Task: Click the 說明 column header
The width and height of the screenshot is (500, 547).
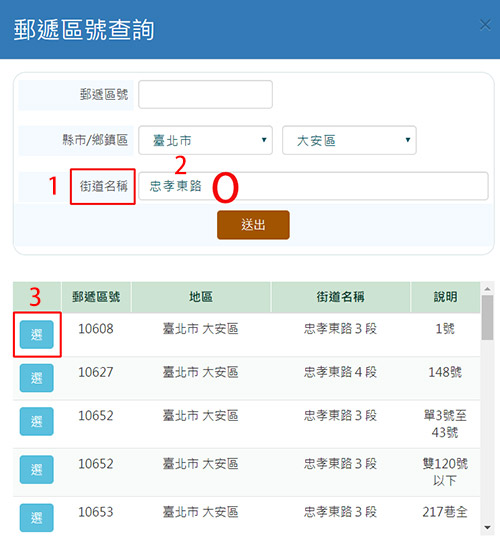Action: (445, 297)
